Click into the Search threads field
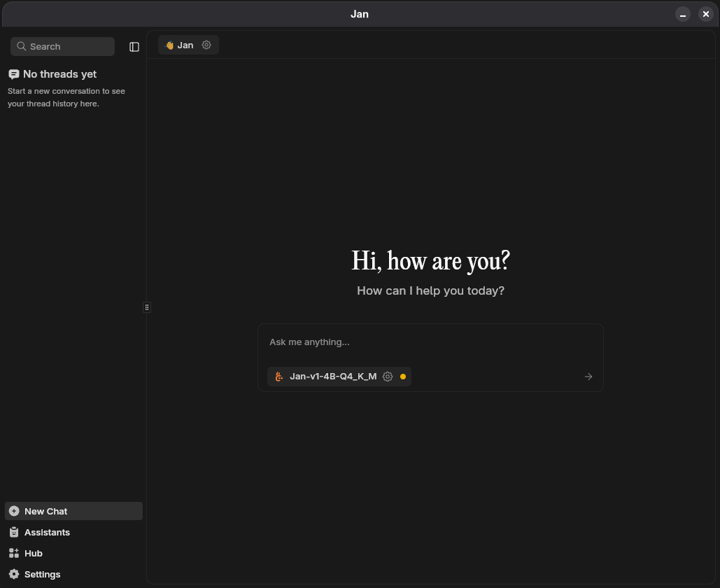 [69, 46]
